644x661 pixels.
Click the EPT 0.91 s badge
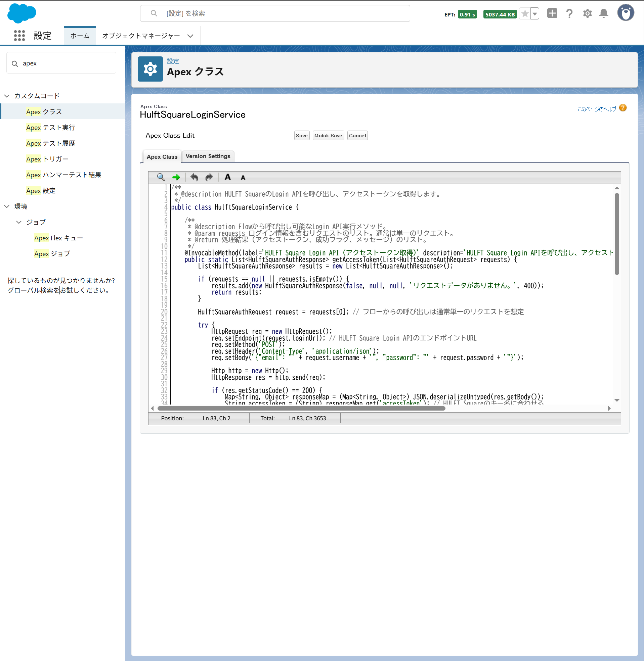(467, 14)
